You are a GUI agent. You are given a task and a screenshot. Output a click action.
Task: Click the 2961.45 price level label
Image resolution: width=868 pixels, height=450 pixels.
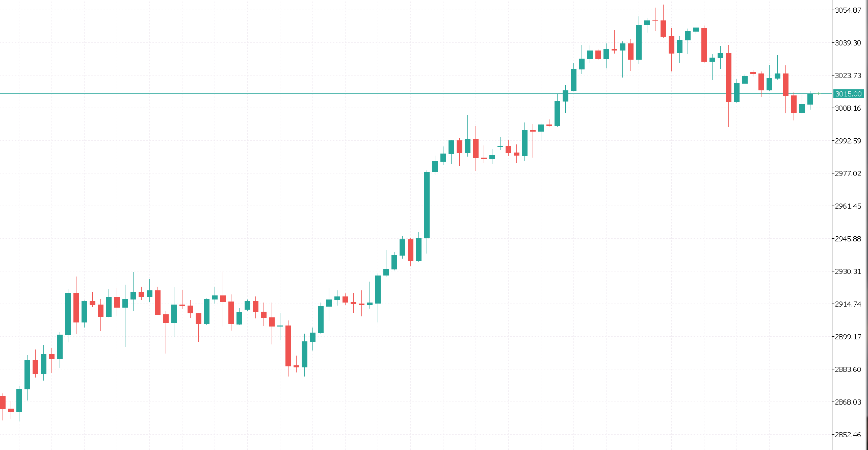point(848,206)
